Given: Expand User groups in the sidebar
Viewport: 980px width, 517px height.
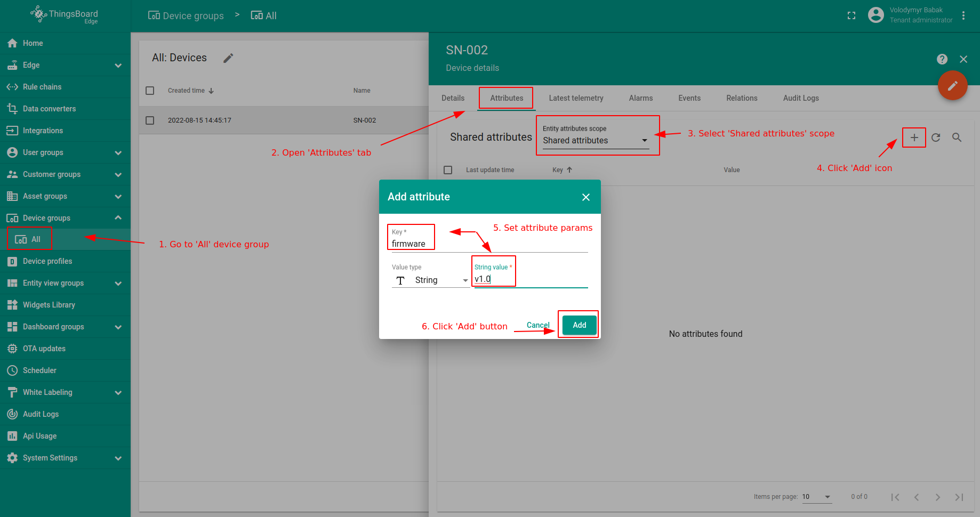Looking at the screenshot, I should tap(118, 152).
